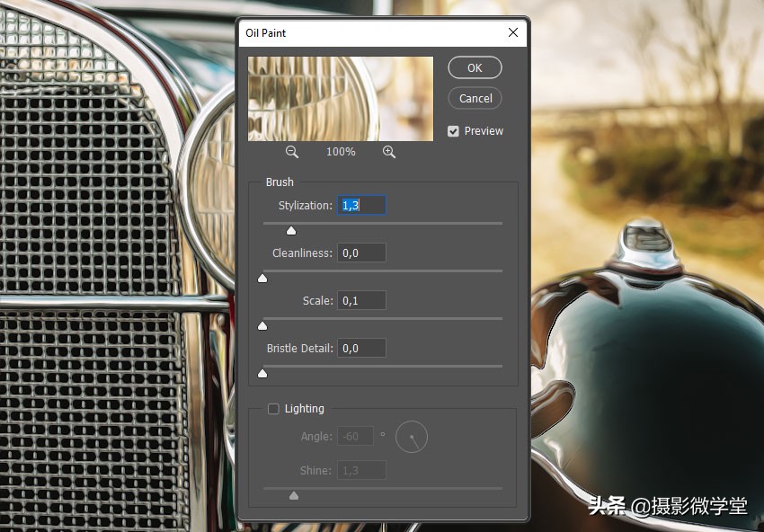
Task: Click the Bristle Detail slider handle
Action: tap(262, 374)
